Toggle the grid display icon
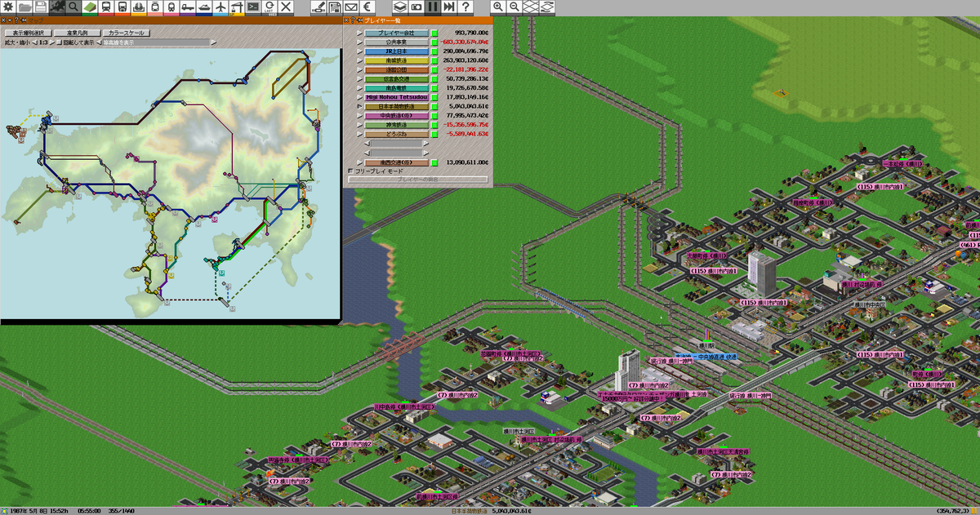The image size is (980, 515). [530, 8]
